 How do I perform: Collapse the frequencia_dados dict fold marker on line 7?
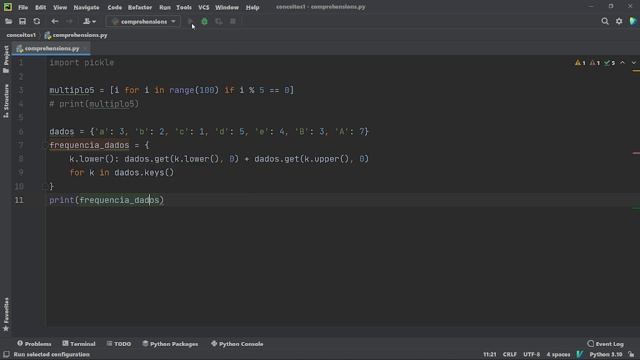45,145
